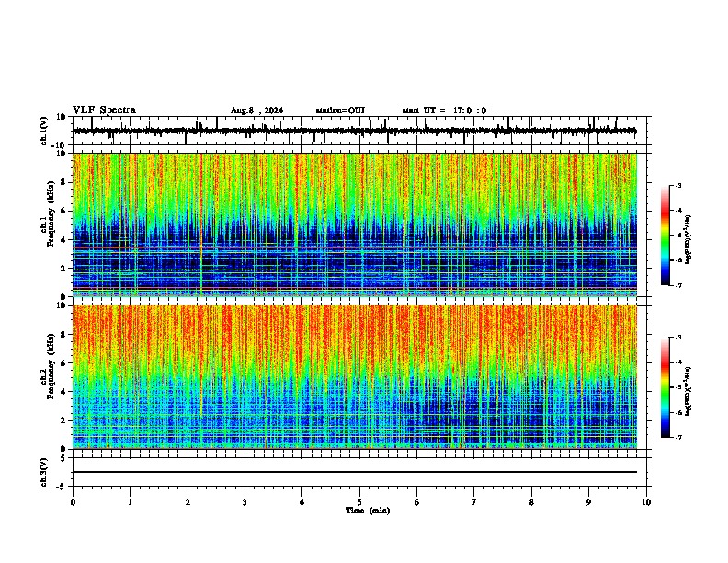This screenshot has width=728, height=563.
Task: Click time axis tick label "2"
Action: 188,502
